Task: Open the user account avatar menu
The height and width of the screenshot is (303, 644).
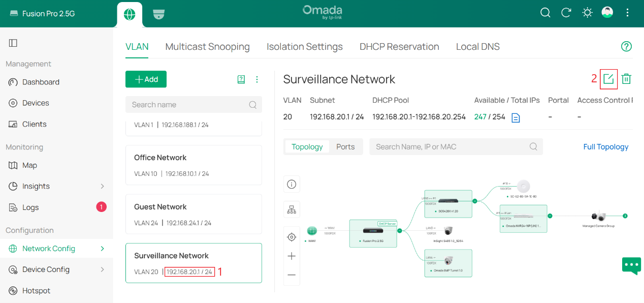Action: [607, 13]
